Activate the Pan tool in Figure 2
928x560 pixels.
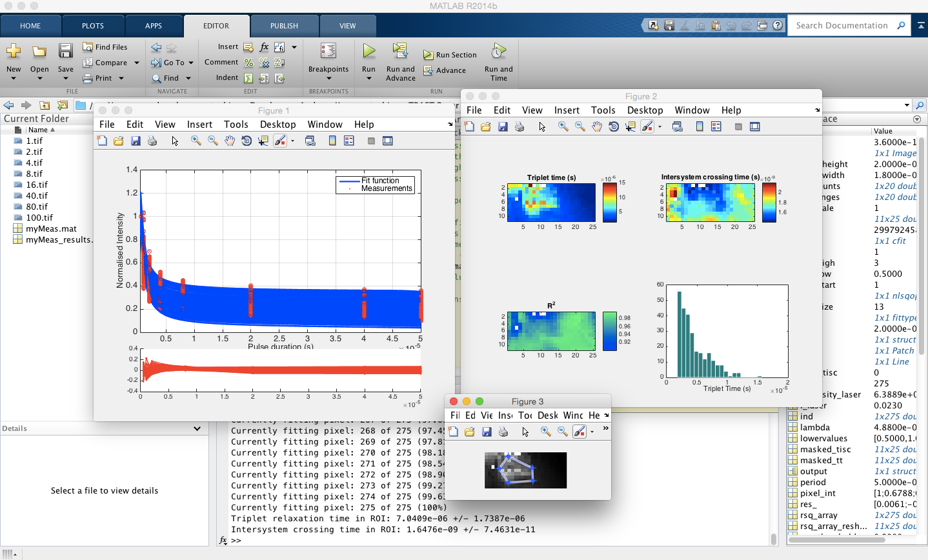(598, 126)
